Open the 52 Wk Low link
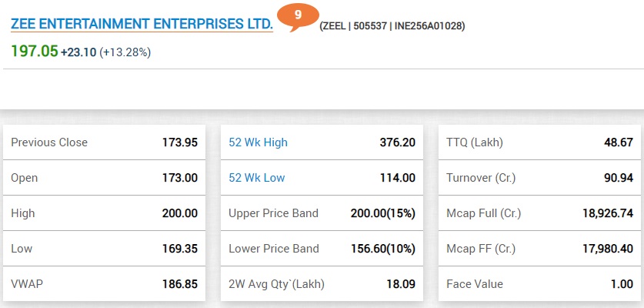The width and height of the screenshot is (644, 308). click(257, 178)
